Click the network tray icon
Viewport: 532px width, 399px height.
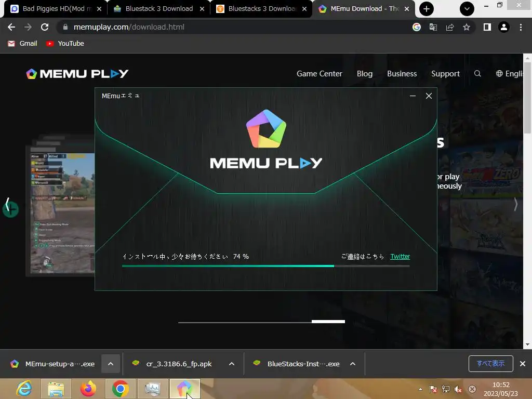point(446,389)
